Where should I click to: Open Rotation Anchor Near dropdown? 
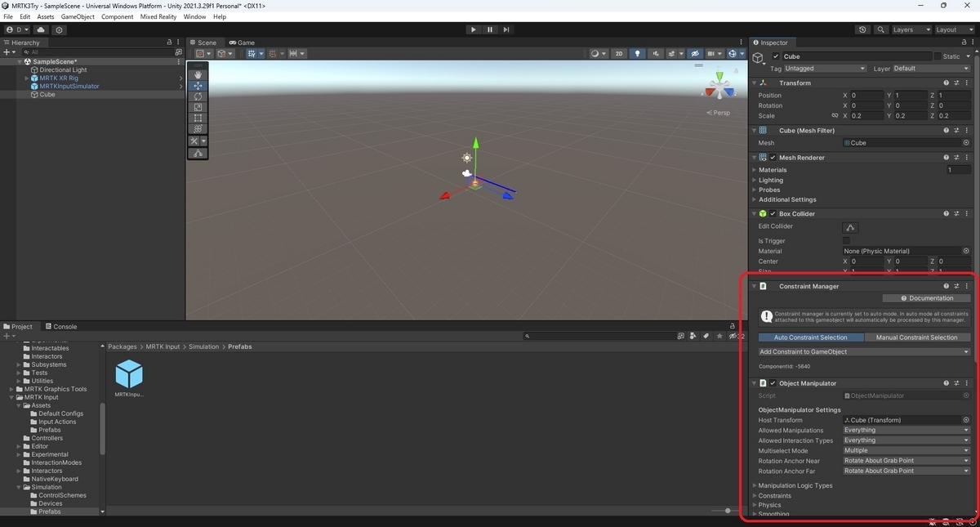906,461
